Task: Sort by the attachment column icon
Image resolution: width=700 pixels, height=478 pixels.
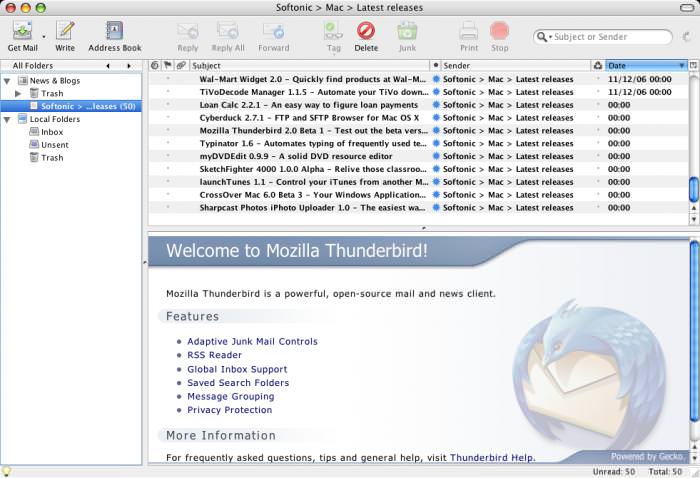Action: [x=181, y=66]
